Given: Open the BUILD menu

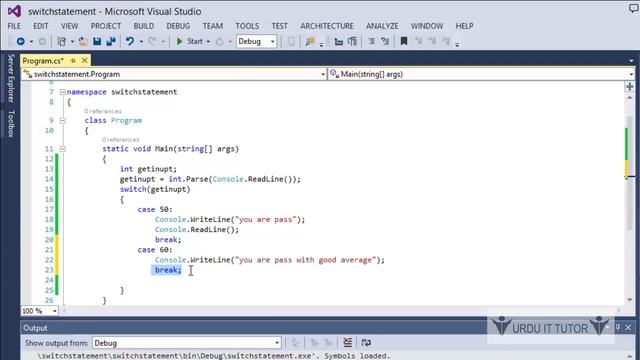Looking at the screenshot, I should point(144,26).
